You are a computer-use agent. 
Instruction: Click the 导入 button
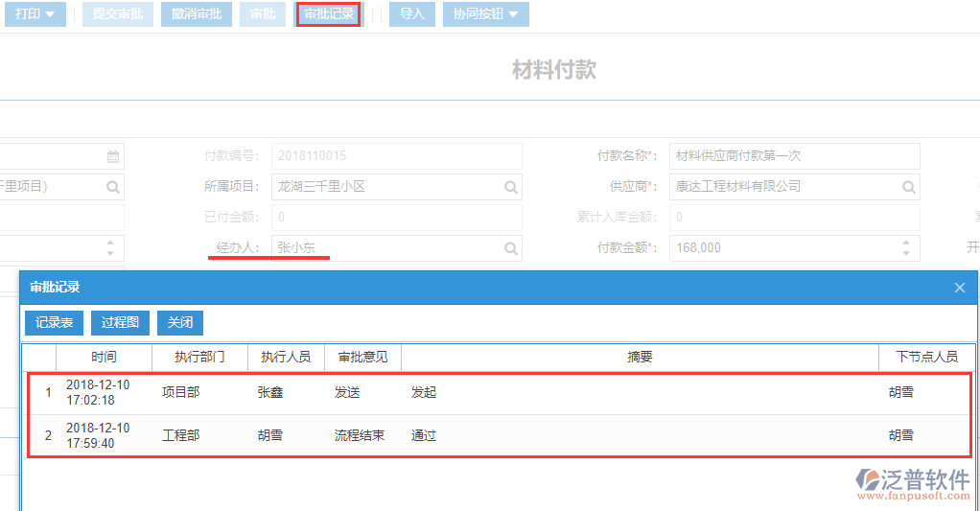point(412,13)
